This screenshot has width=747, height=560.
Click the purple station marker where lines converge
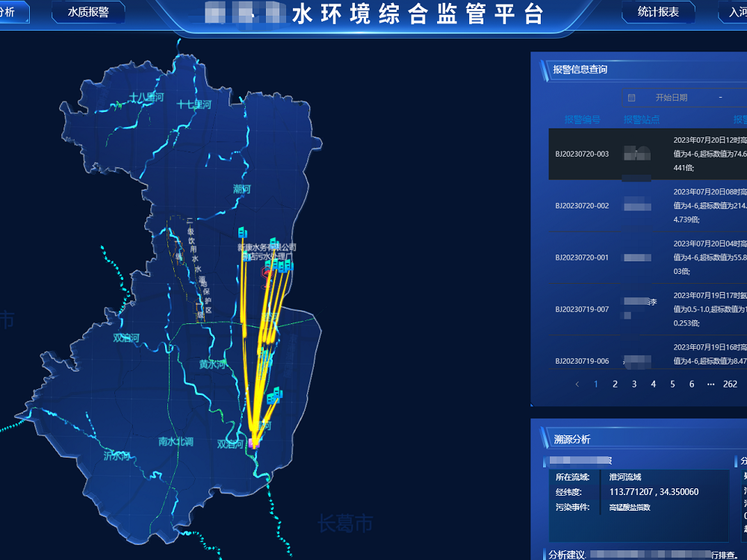[254, 444]
